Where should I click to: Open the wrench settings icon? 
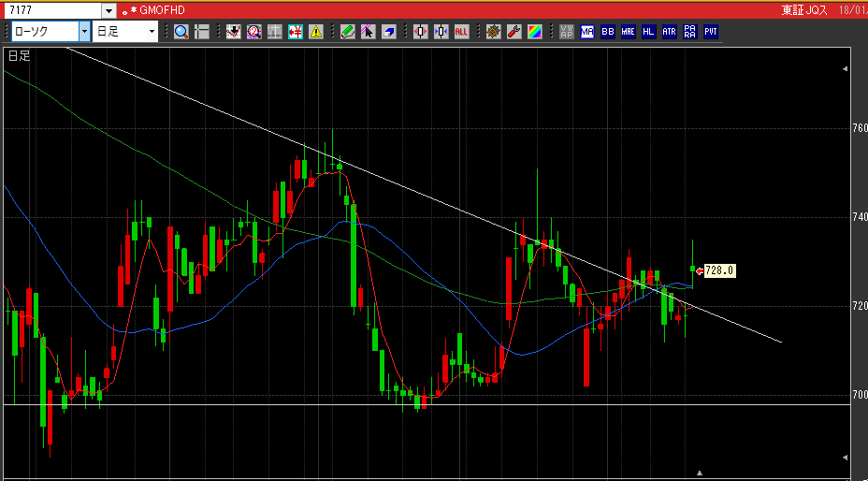click(x=514, y=32)
